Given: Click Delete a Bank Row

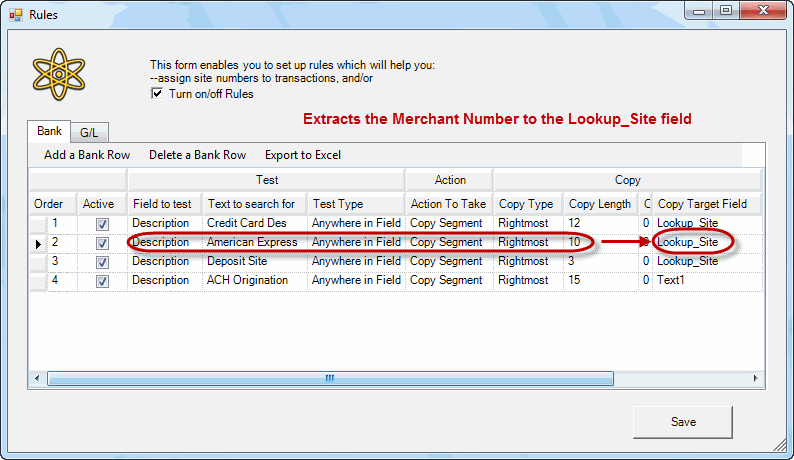Looking at the screenshot, I should tap(197, 155).
